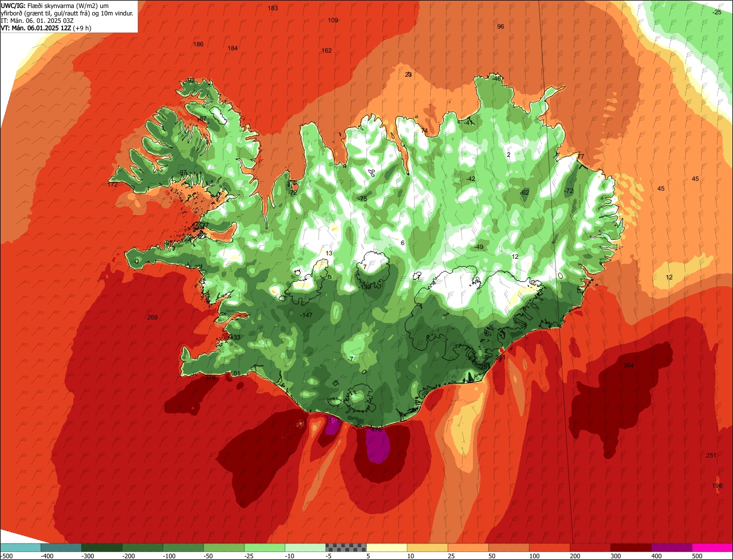Select the dark red swatch between 300 and 400
This screenshot has width=733, height=560.
630,547
